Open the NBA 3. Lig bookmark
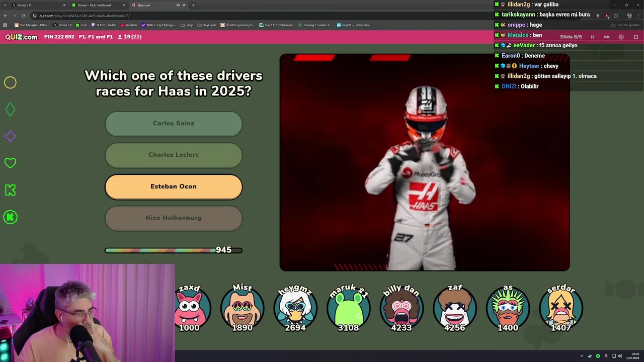 point(158,25)
